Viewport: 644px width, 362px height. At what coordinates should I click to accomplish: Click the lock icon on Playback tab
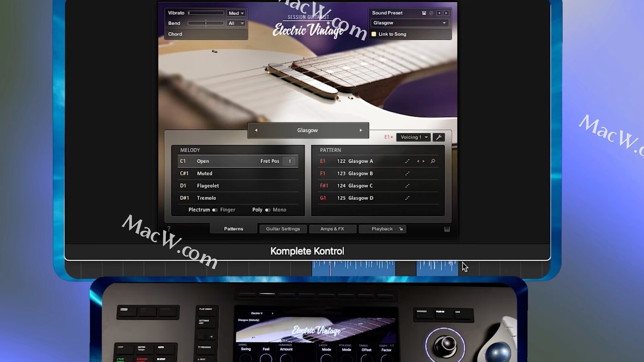point(401,229)
